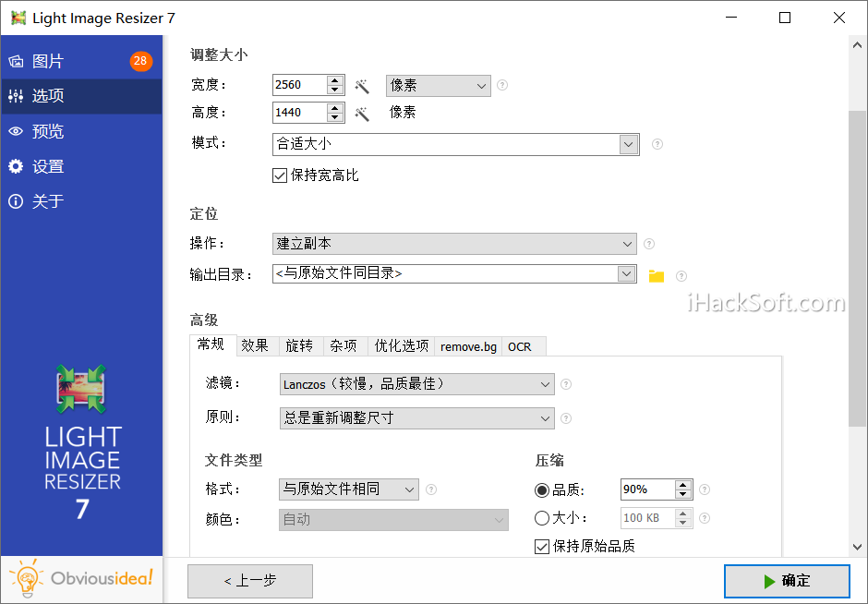Decrease height with the down spinner arrow

pos(335,118)
